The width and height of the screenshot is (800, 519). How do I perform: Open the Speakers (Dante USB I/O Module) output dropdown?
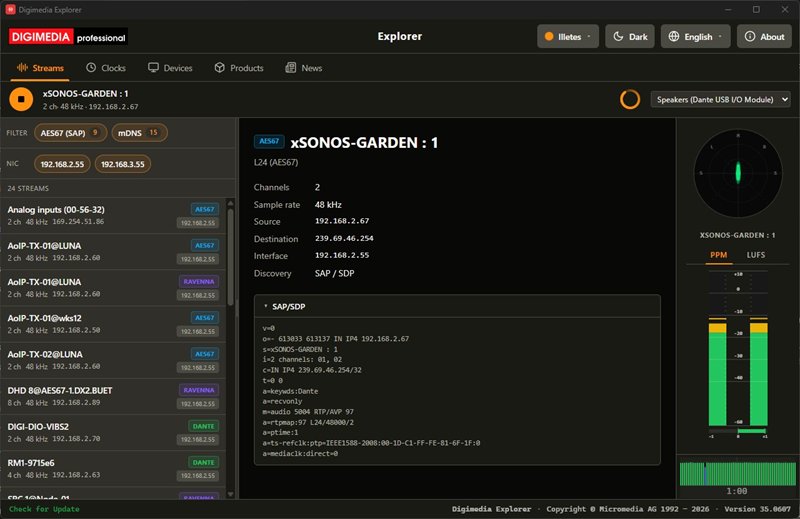(x=720, y=100)
